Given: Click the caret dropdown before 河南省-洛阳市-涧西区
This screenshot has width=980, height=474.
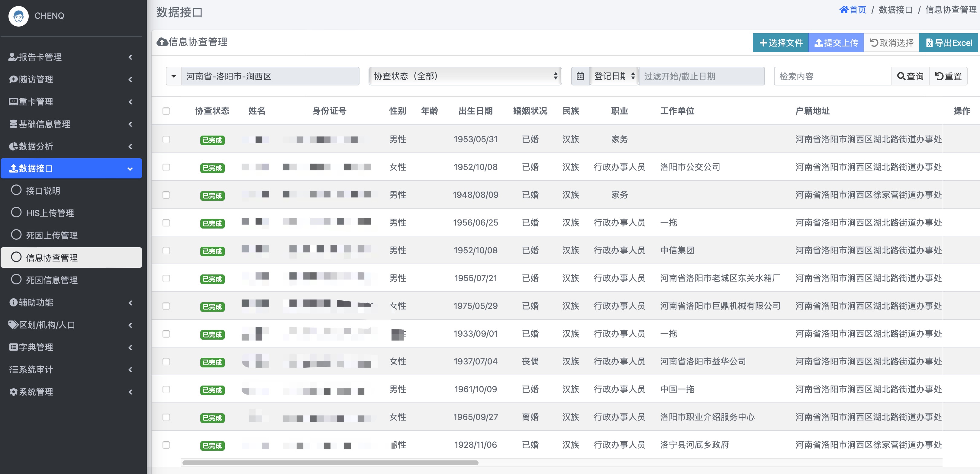Looking at the screenshot, I should [173, 76].
